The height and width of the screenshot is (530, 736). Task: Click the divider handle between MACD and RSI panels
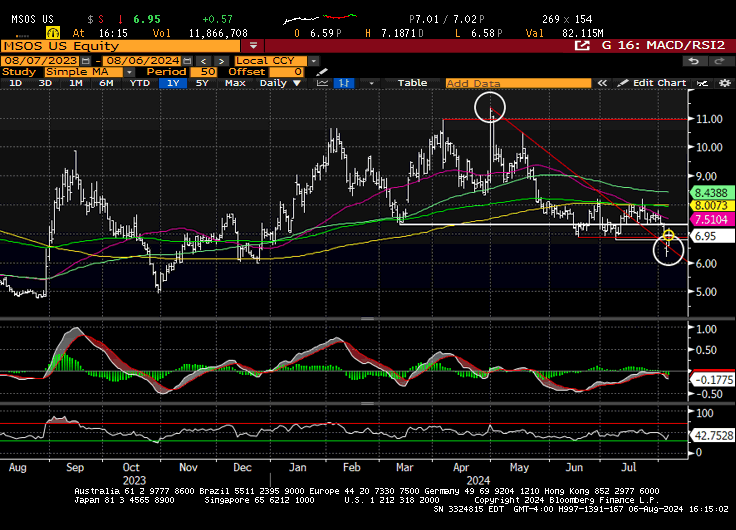tap(367, 403)
